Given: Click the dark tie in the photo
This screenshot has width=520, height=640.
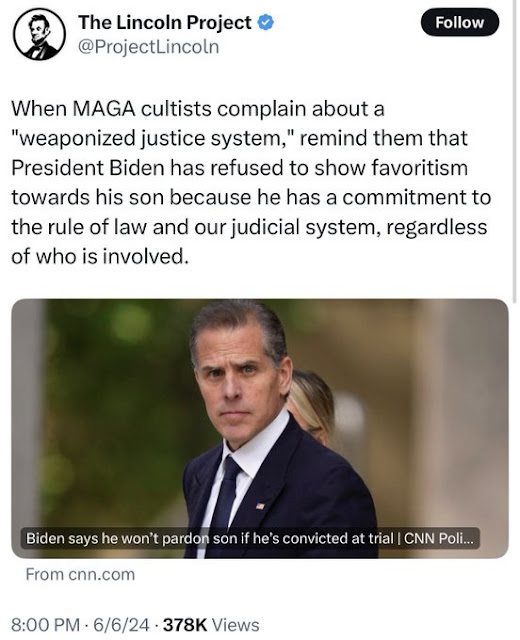Looking at the screenshot, I should (x=224, y=498).
